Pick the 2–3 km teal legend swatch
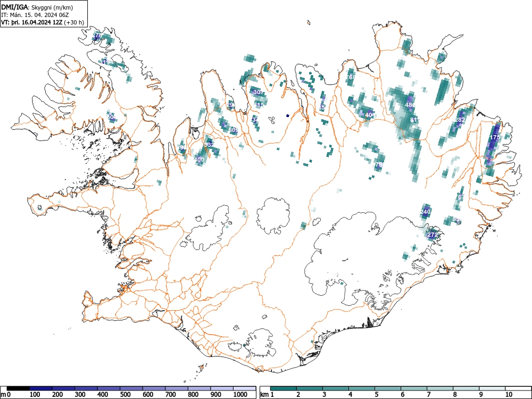Viewport: 532px width, 399px height. [x=310, y=388]
